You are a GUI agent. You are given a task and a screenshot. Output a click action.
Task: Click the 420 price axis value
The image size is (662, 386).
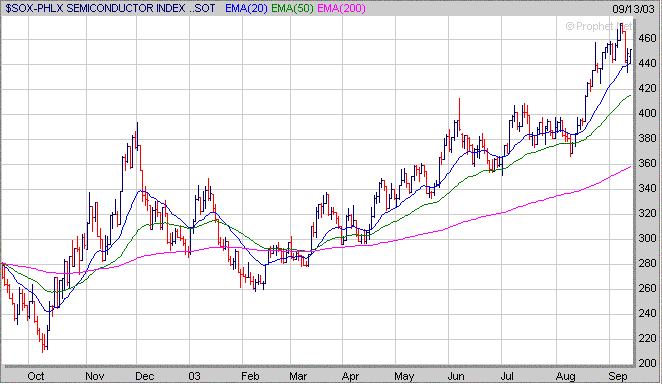647,88
